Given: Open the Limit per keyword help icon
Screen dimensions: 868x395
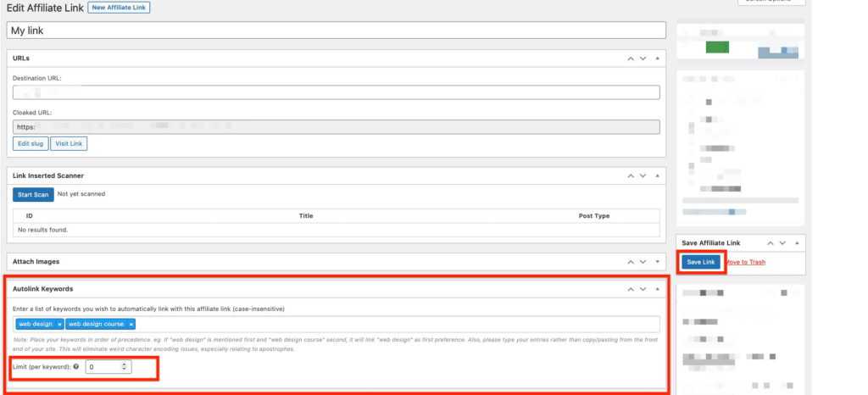Looking at the screenshot, I should pos(75,366).
